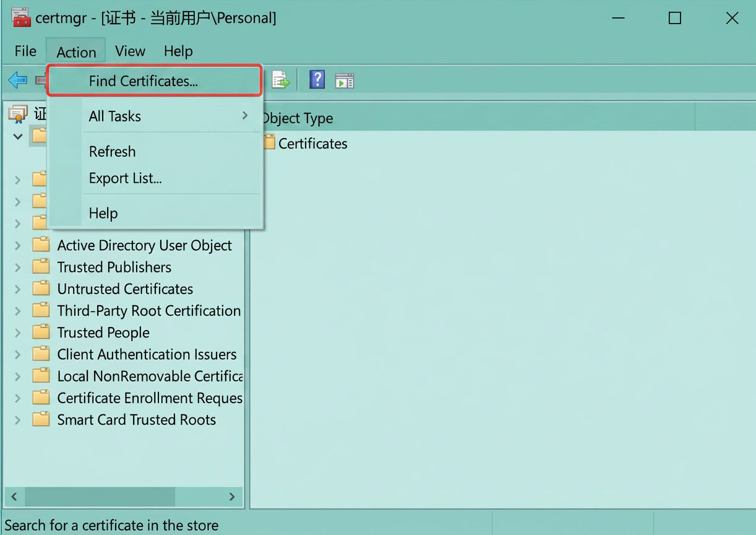Screen dimensions: 756x535
Task: Select Trusted People in the tree
Action: pyautogui.click(x=103, y=333)
